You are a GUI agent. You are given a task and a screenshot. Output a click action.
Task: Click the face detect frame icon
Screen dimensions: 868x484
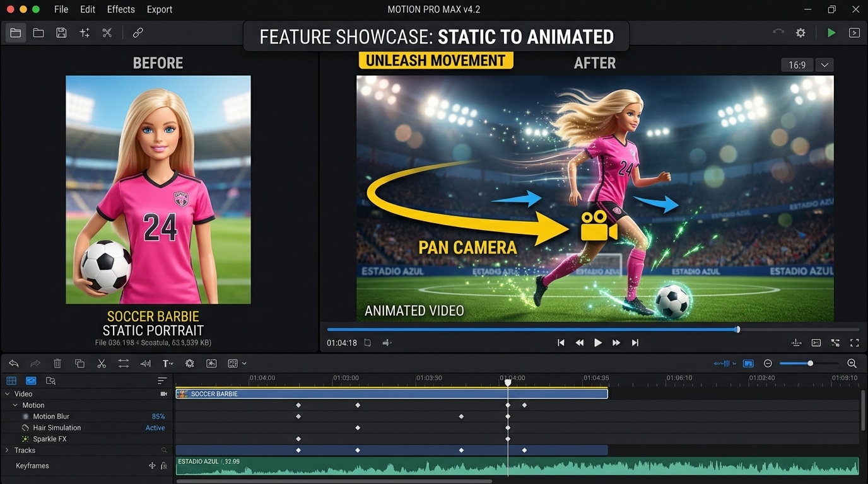pos(233,364)
